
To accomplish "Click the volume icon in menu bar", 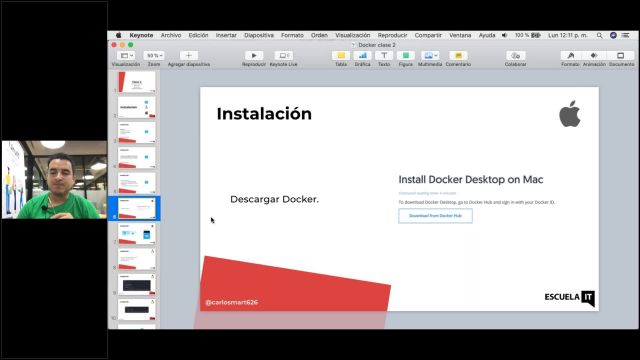I will point(504,36).
